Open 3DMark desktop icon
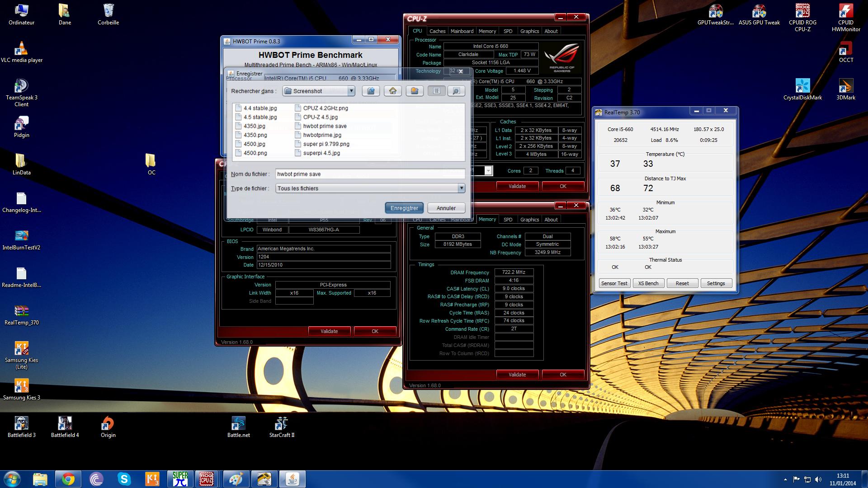The height and width of the screenshot is (488, 868). 846,89
